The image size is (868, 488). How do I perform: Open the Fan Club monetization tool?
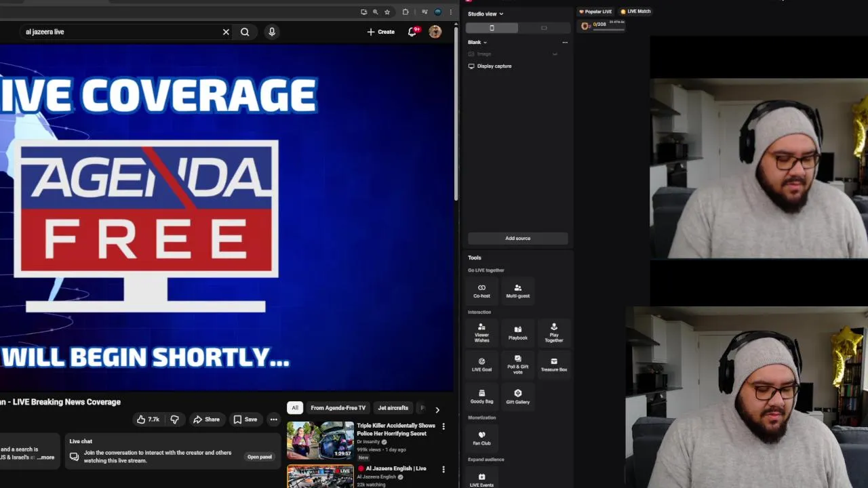coord(481,438)
